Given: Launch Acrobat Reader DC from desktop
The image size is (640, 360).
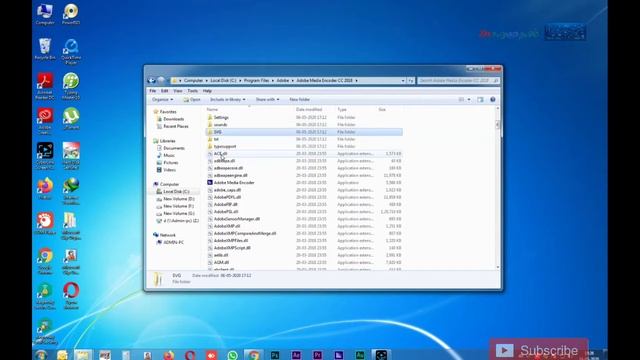Looking at the screenshot, I should point(45,87).
